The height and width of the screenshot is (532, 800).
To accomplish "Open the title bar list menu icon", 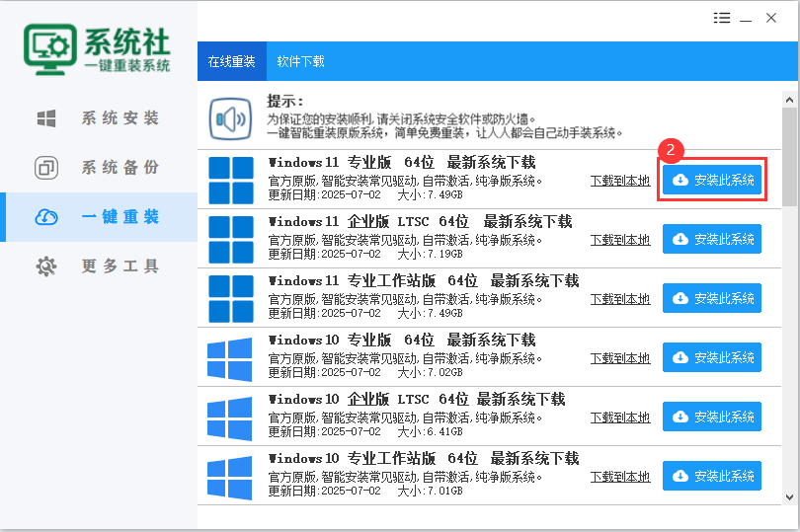I will pos(722,19).
